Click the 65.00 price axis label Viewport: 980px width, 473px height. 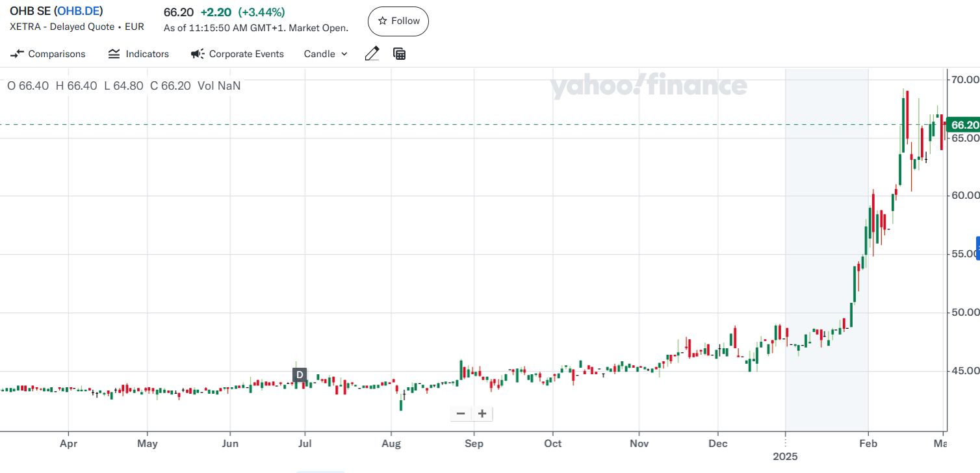pos(964,138)
